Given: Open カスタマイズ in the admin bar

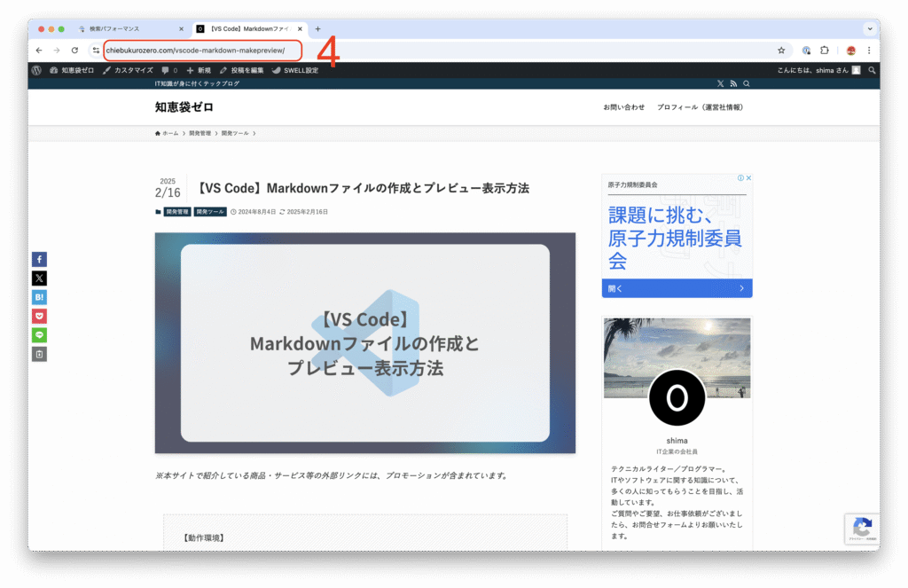Looking at the screenshot, I should [128, 70].
